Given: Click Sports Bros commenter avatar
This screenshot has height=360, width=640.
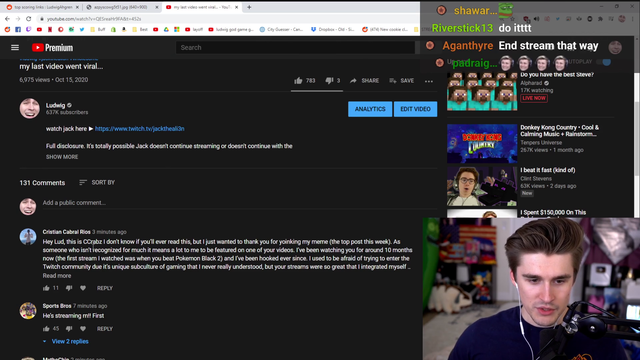Looking at the screenshot, I should [x=28, y=310].
